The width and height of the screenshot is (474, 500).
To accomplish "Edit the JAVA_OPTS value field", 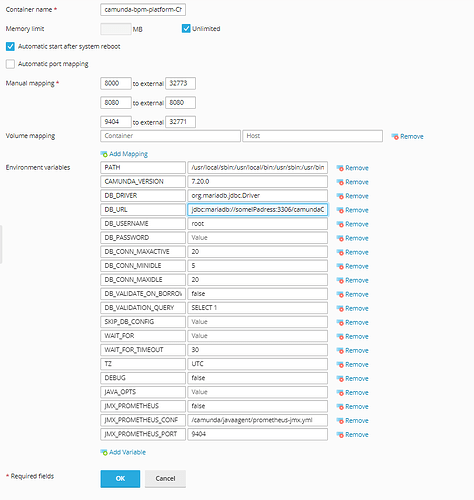I will click(x=257, y=392).
